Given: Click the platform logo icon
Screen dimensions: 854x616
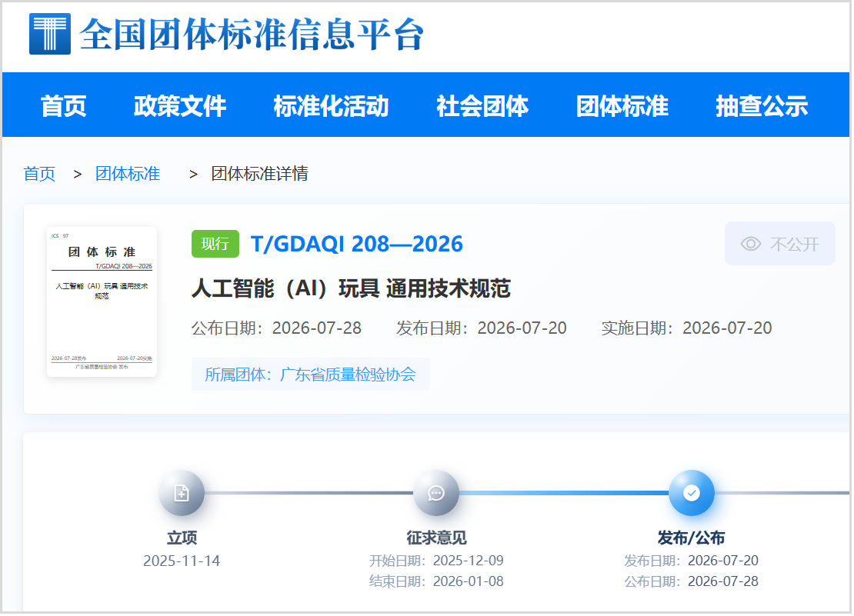Looking at the screenshot, I should tap(49, 34).
